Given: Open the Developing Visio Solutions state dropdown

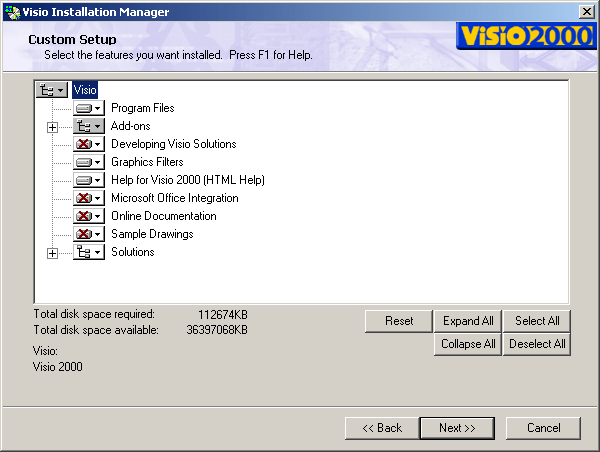Looking at the screenshot, I should (x=89, y=144).
